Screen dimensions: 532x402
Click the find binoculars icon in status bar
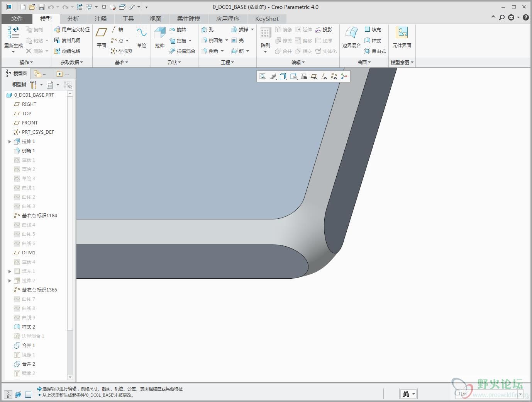pos(406,394)
